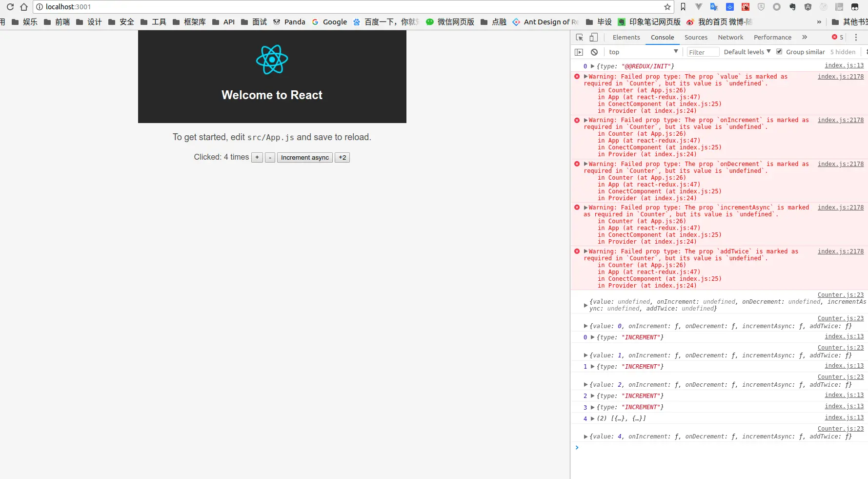Open the gray ring extension icon
868x479 pixels.
tap(777, 7)
